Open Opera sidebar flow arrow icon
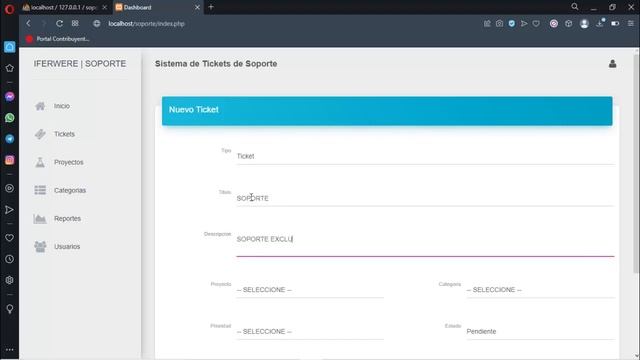This screenshot has height=360, width=640. pyautogui.click(x=10, y=210)
